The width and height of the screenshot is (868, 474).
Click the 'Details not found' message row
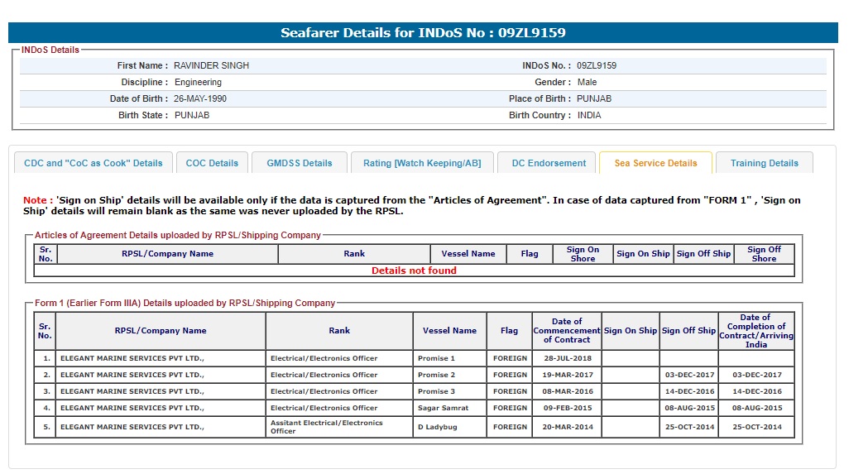tap(414, 271)
